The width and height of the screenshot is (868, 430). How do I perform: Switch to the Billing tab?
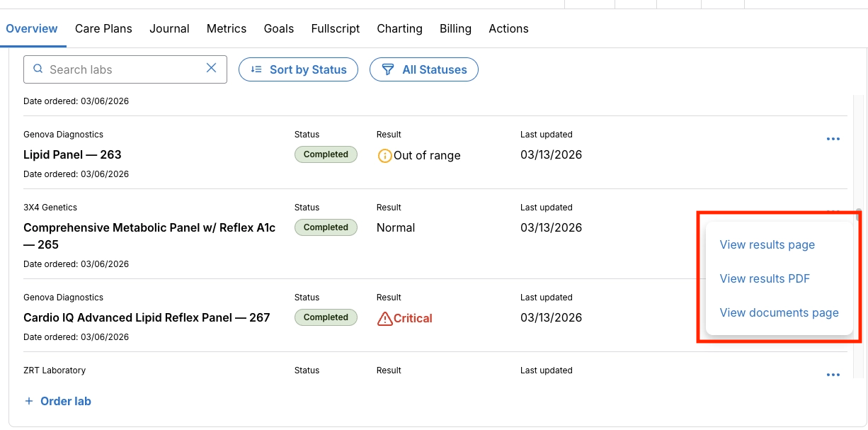click(x=455, y=28)
